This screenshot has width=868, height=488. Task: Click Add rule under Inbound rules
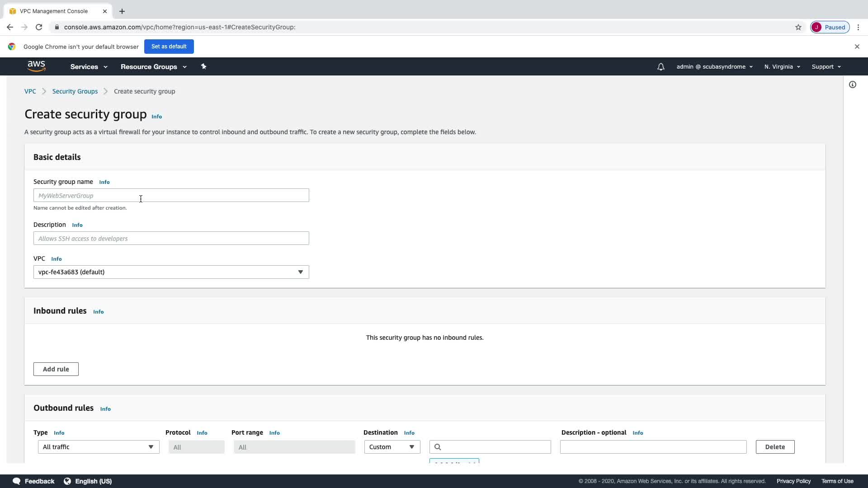56,369
